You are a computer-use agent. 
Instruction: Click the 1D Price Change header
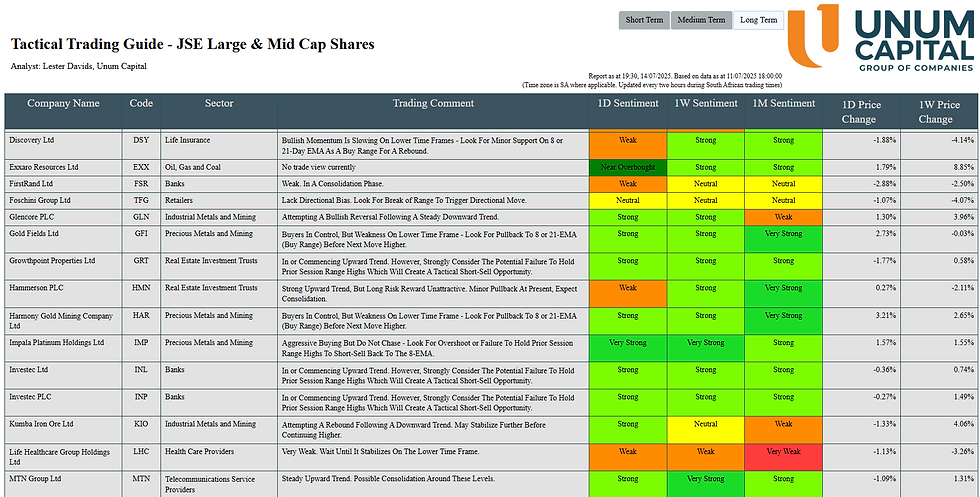pyautogui.click(x=861, y=111)
